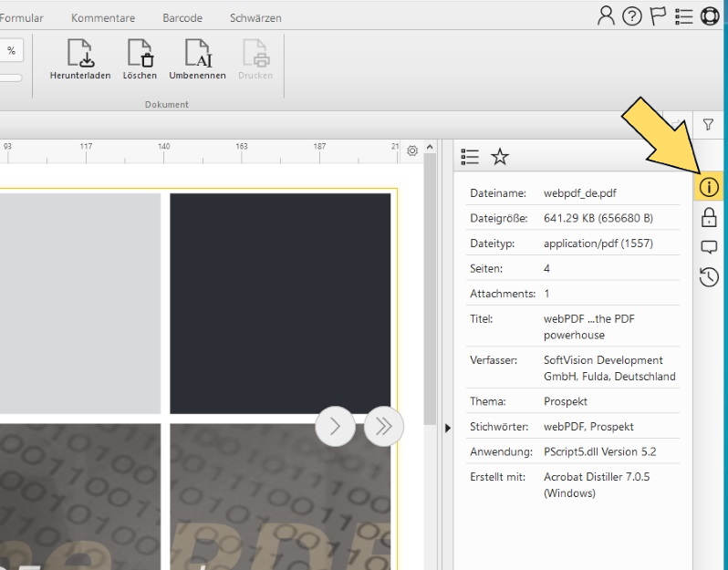728x570 pixels.
Task: Click the filter funnel icon
Action: click(708, 124)
